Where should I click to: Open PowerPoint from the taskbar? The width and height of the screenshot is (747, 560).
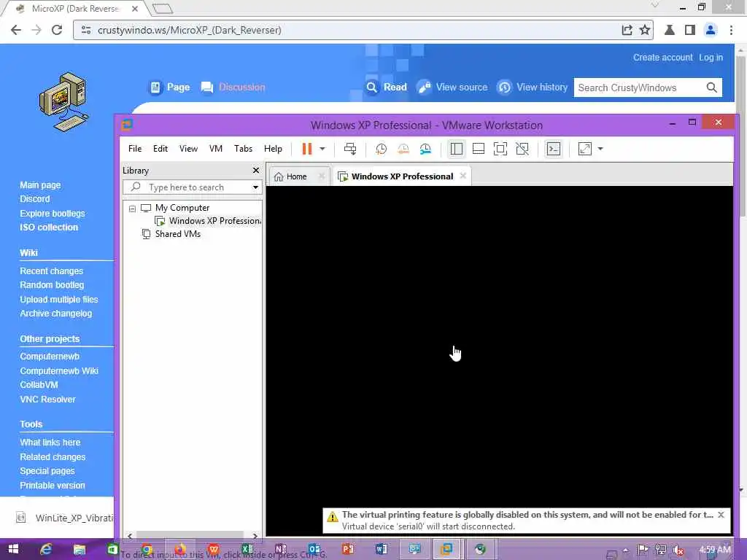348,549
